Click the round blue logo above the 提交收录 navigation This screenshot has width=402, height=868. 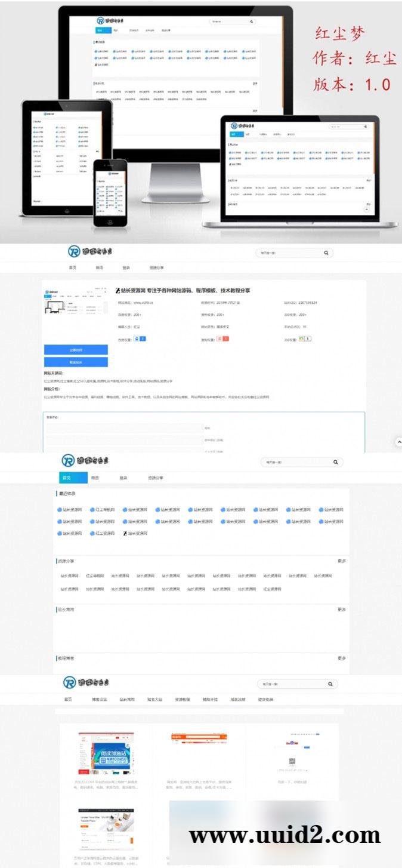click(x=70, y=682)
